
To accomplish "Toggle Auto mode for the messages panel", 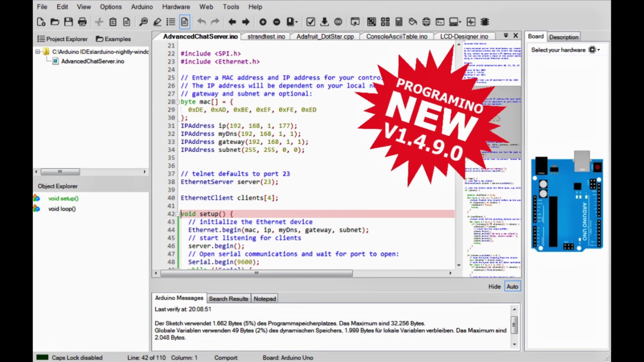I will (512, 286).
